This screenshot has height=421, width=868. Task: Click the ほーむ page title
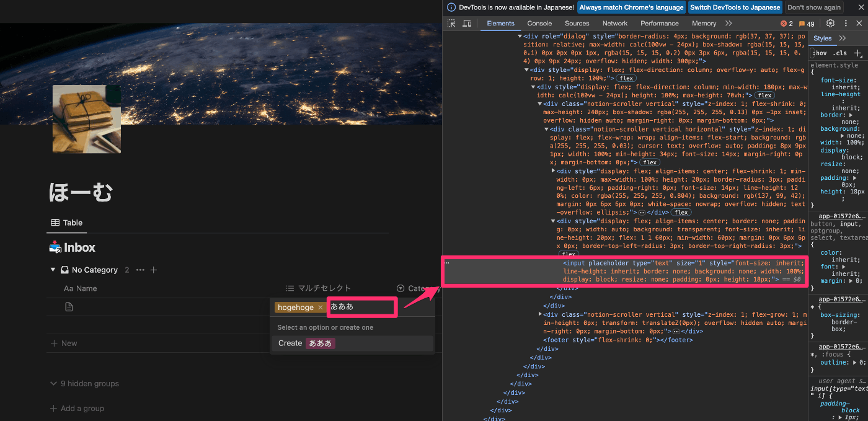(x=81, y=193)
